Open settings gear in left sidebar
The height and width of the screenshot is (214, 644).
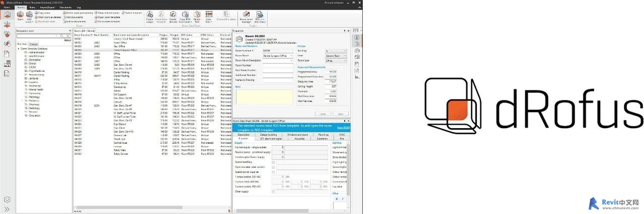click(x=7, y=199)
